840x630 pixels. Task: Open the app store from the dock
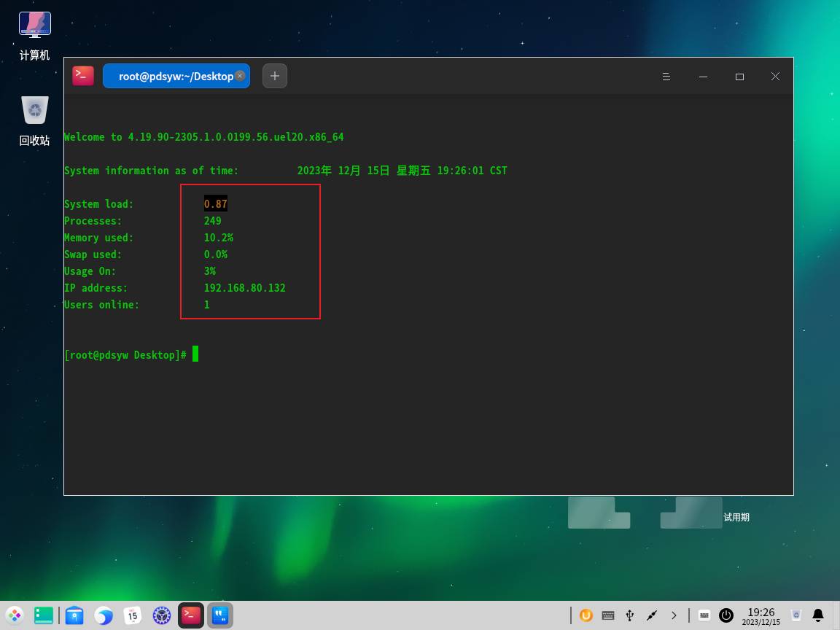(74, 615)
